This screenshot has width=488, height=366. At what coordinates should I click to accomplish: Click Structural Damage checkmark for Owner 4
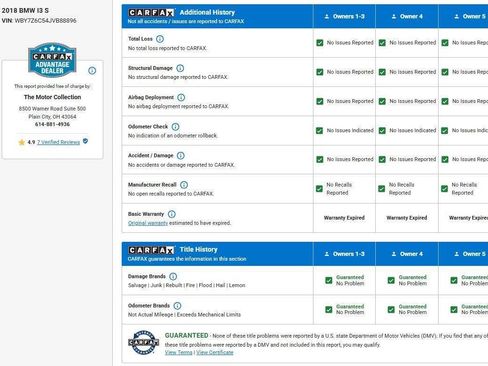[382, 72]
